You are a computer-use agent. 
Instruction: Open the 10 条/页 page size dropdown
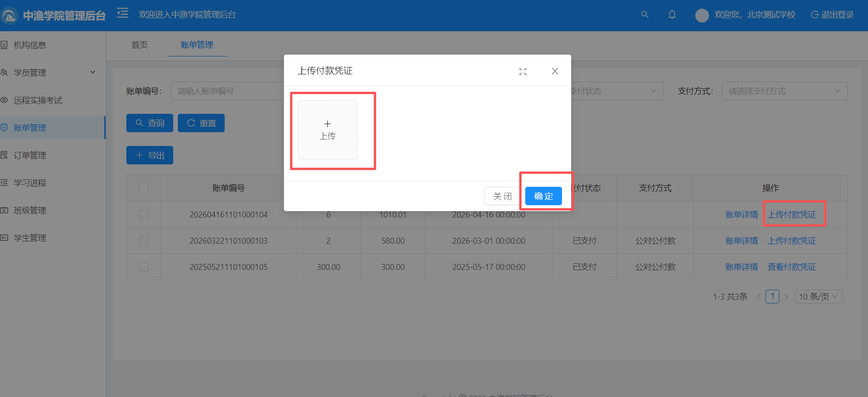tap(819, 296)
